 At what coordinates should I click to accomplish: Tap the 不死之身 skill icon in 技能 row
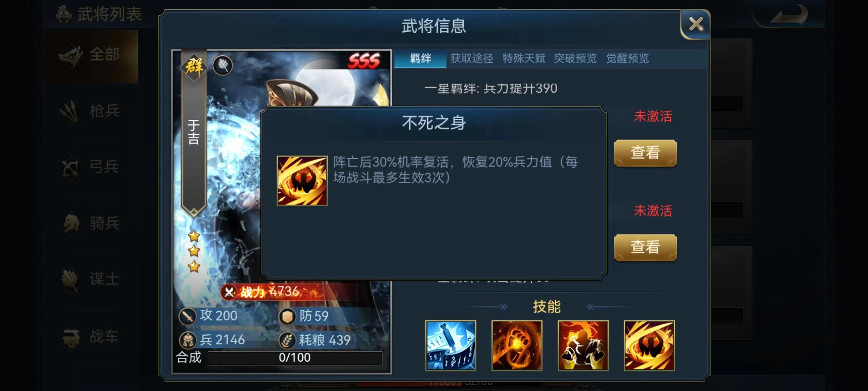click(649, 345)
